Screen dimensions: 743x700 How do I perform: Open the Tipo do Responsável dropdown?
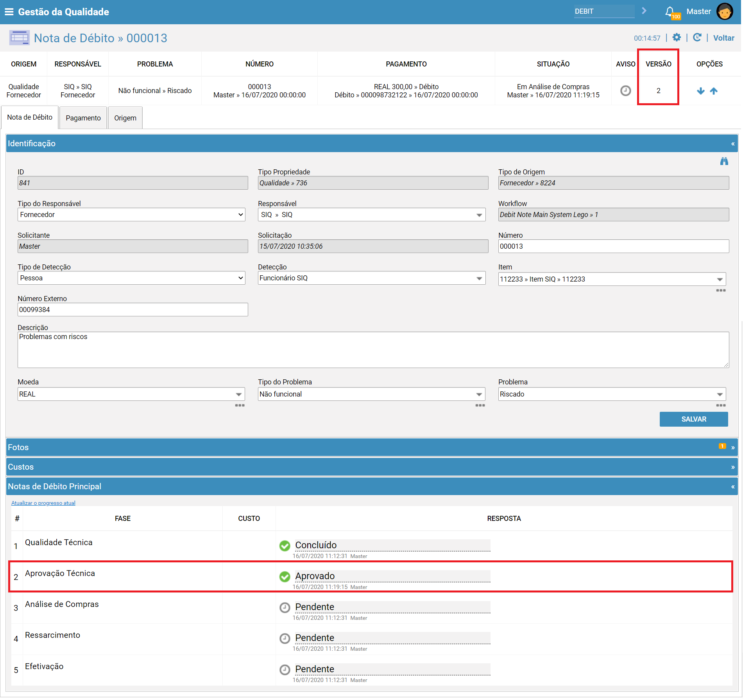[131, 215]
